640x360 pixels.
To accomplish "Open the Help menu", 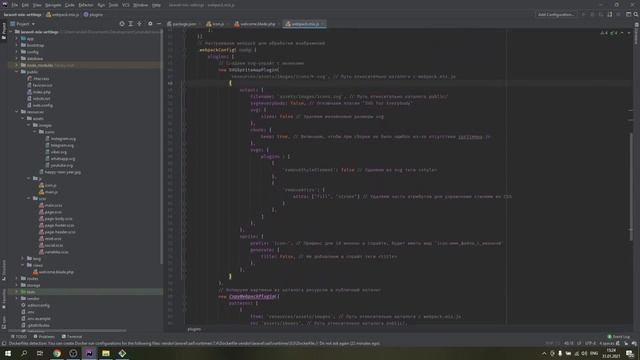I will pos(156,5).
